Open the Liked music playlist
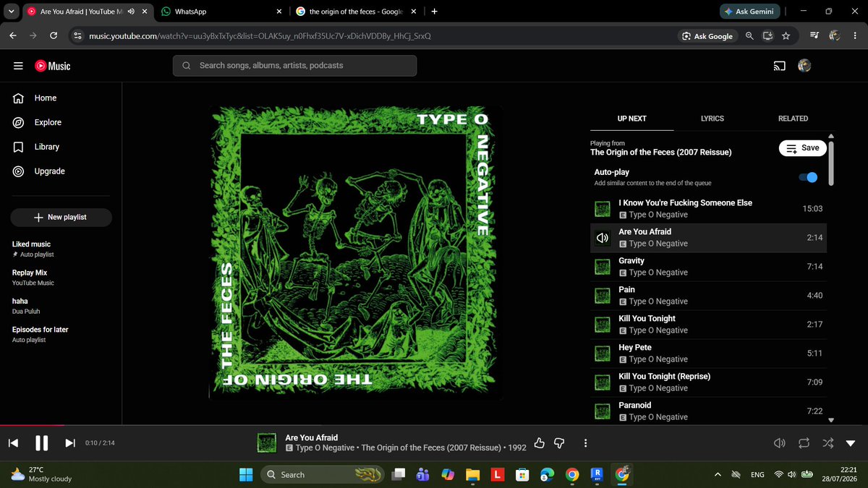The height and width of the screenshot is (488, 868). pos(61,249)
